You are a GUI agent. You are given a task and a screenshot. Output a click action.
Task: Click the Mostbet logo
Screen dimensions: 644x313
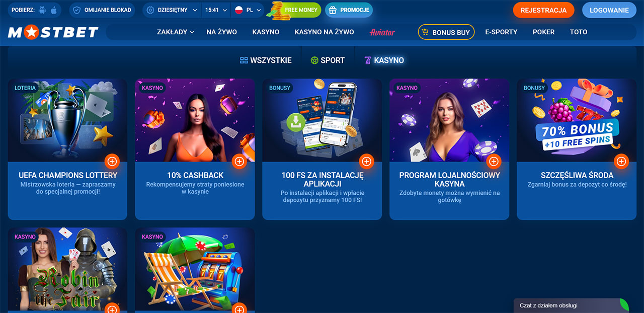53,32
